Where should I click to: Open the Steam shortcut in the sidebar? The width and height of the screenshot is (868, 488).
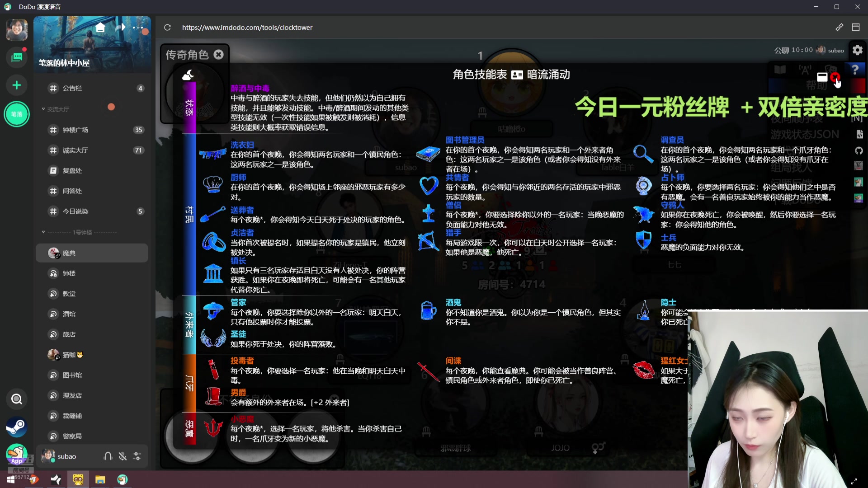17,427
